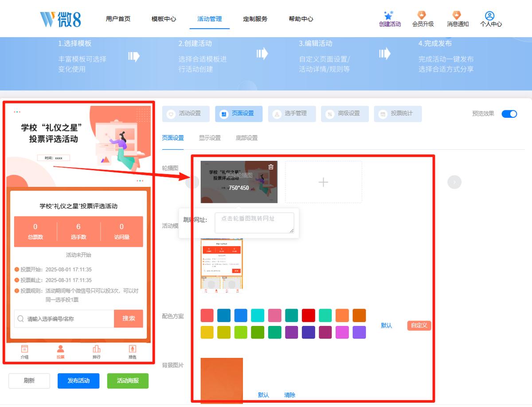This screenshot has width=532, height=407.
Task: Click the 跳转网址 text field
Action: tap(254, 223)
